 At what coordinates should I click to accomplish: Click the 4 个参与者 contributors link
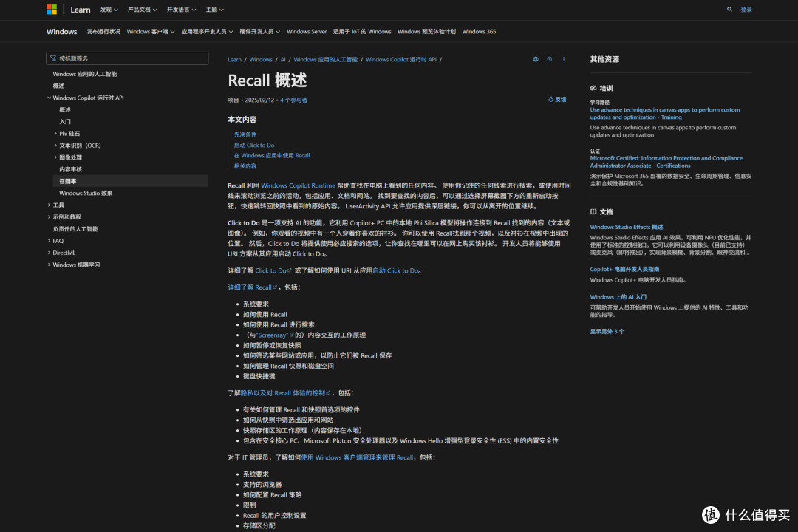(293, 100)
